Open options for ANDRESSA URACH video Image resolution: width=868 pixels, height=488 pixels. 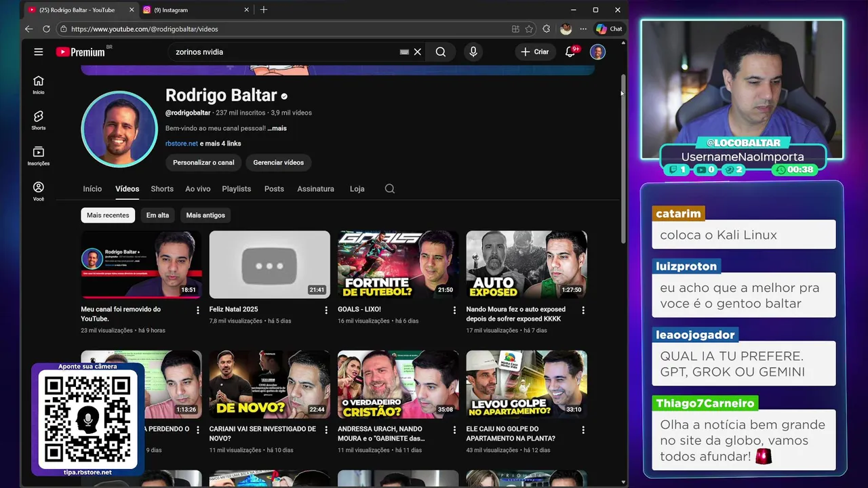click(x=455, y=430)
